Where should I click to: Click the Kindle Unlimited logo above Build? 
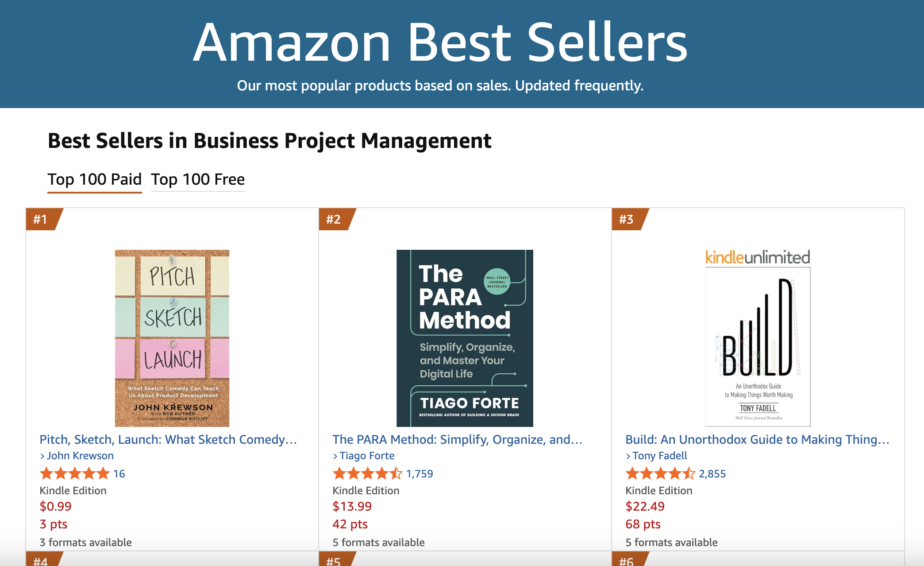tap(758, 257)
